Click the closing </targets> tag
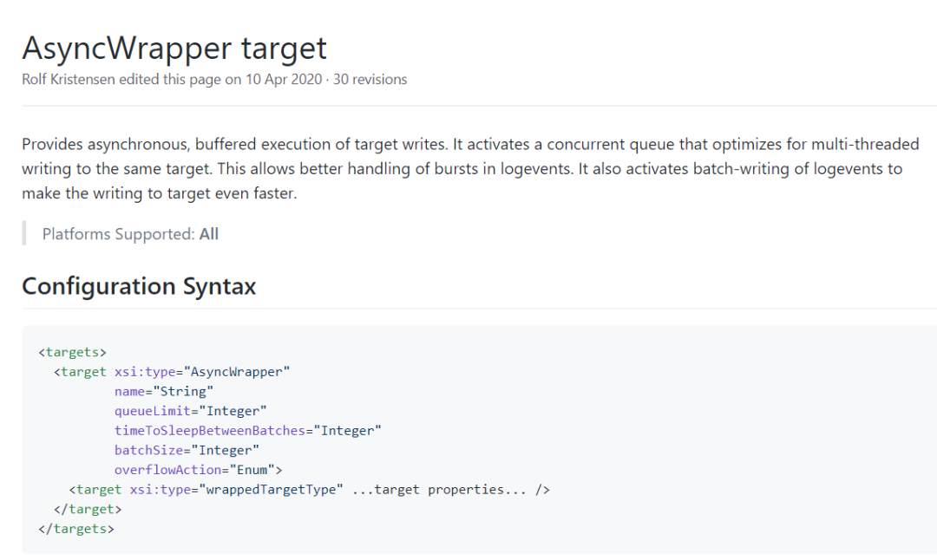 (x=76, y=528)
